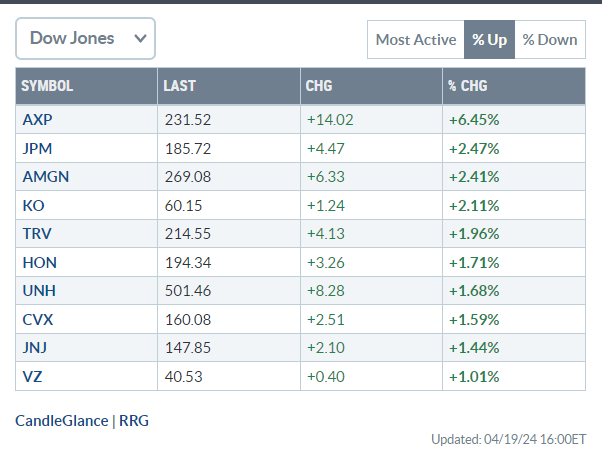This screenshot has height=450, width=602.
Task: Click the HON ticker symbol
Action: 36,262
